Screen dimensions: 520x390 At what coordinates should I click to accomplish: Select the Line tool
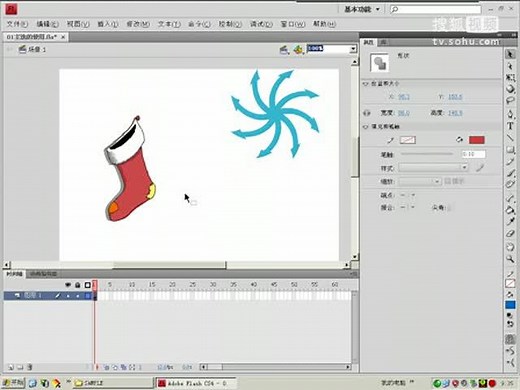click(510, 137)
